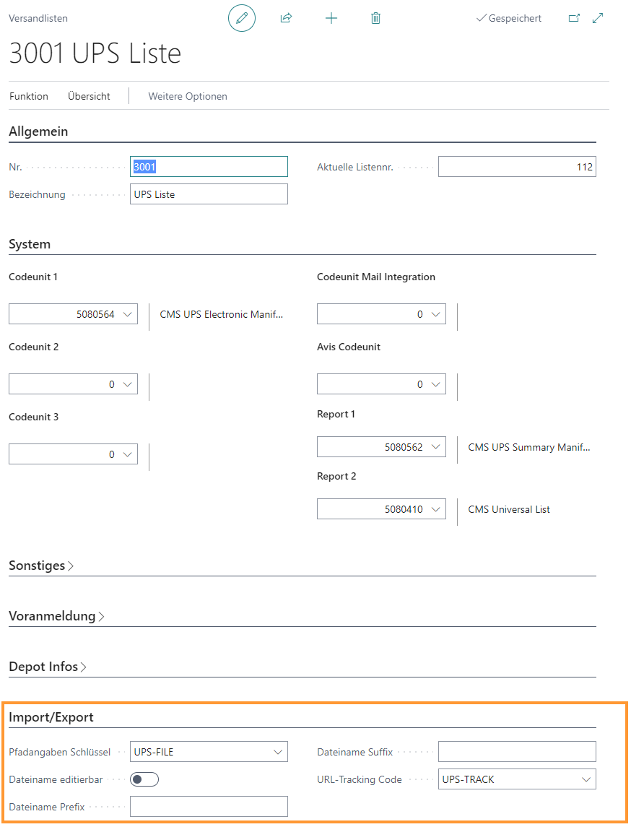This screenshot has height=840, width=631.
Task: Expand the Depot Infos section
Action: (48, 667)
